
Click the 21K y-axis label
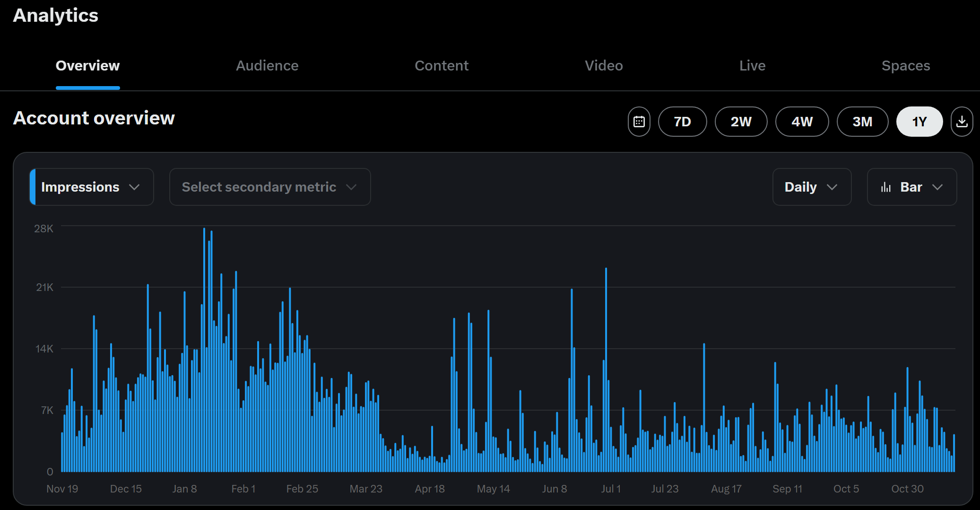click(44, 287)
